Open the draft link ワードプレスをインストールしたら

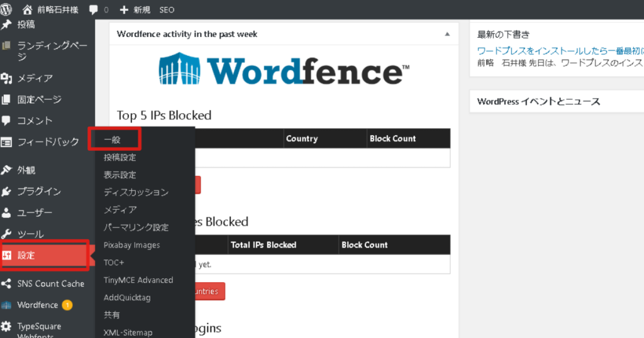(x=560, y=51)
